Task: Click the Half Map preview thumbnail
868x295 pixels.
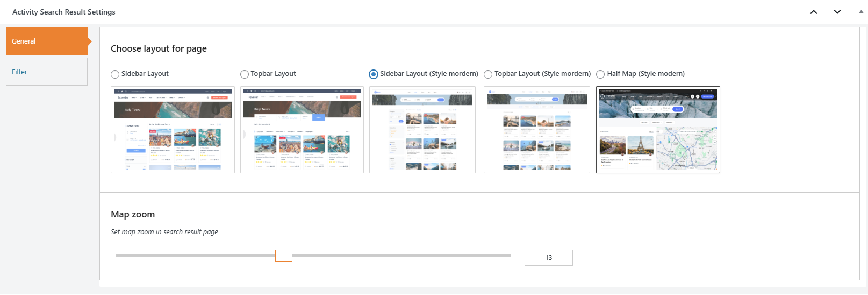Action: pos(658,130)
